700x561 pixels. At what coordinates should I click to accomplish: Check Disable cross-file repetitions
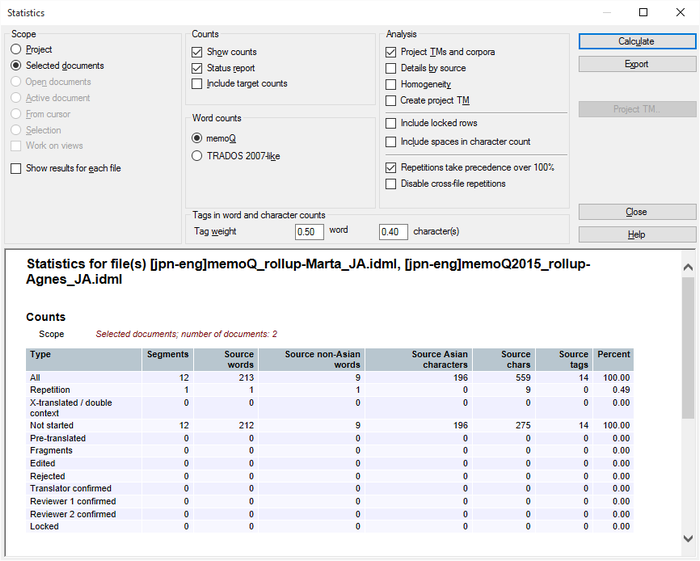pyautogui.click(x=391, y=183)
